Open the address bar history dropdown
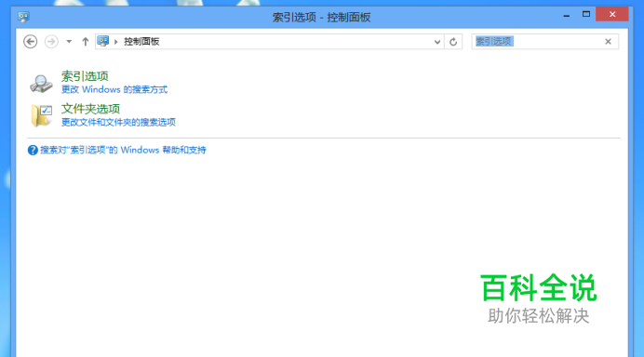Image resolution: width=644 pixels, height=357 pixels. [x=437, y=42]
